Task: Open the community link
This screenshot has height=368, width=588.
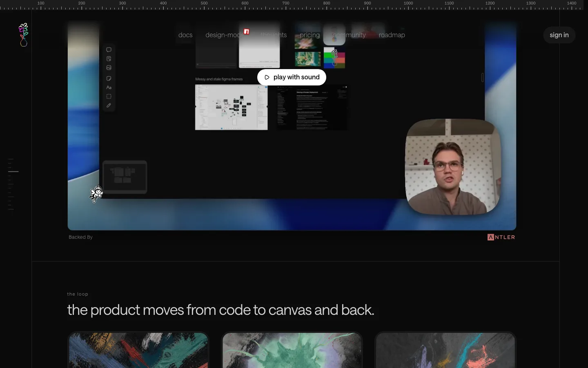Action: (349, 35)
